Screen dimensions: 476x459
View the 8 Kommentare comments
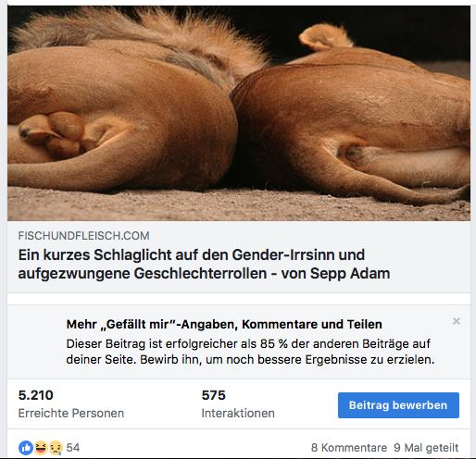(349, 448)
